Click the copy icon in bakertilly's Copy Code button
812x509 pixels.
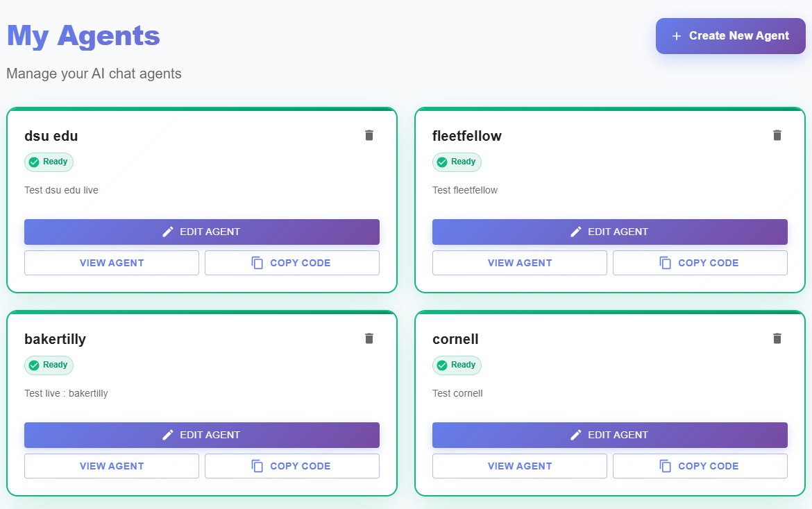tap(257, 465)
